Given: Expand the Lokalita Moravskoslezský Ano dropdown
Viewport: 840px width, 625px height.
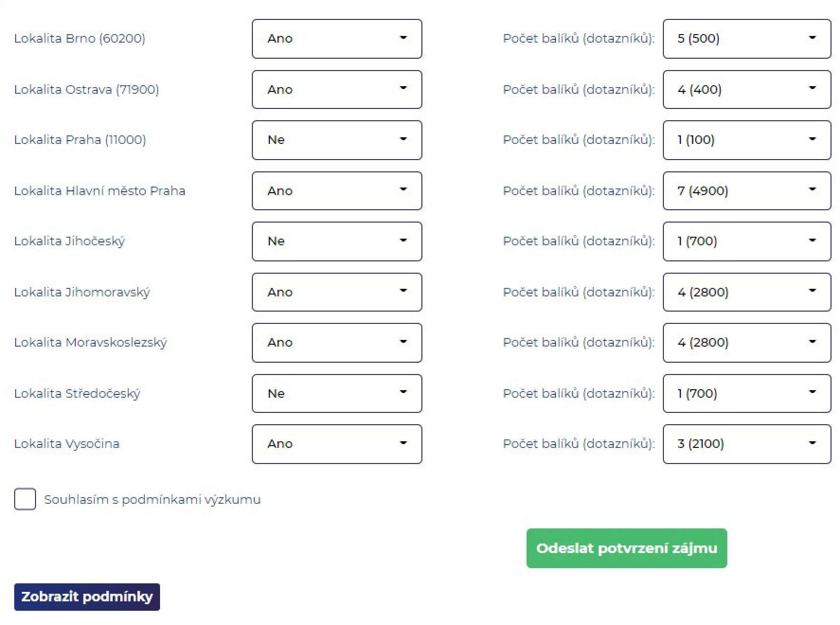Looking at the screenshot, I should (337, 343).
